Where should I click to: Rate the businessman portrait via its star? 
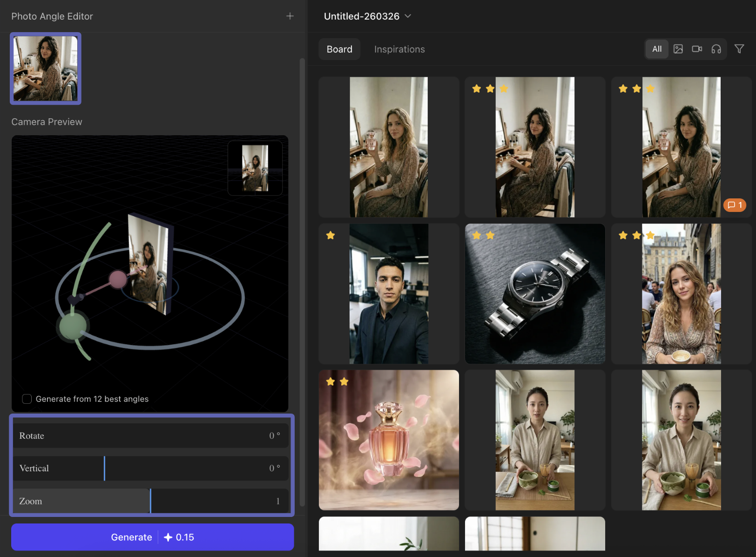tap(331, 235)
